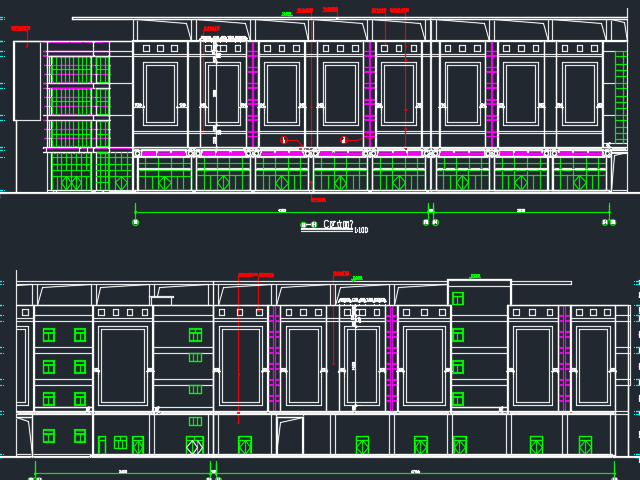Click red annotation label at upper drawing's top-left corner
640x480 pixels.
tap(20, 29)
